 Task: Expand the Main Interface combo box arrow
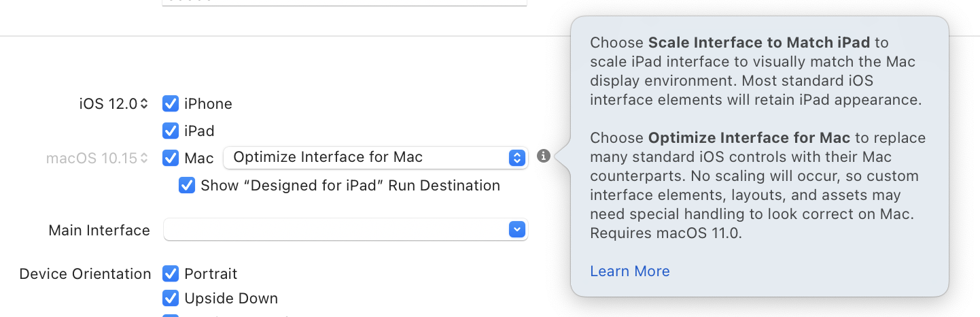point(517,230)
